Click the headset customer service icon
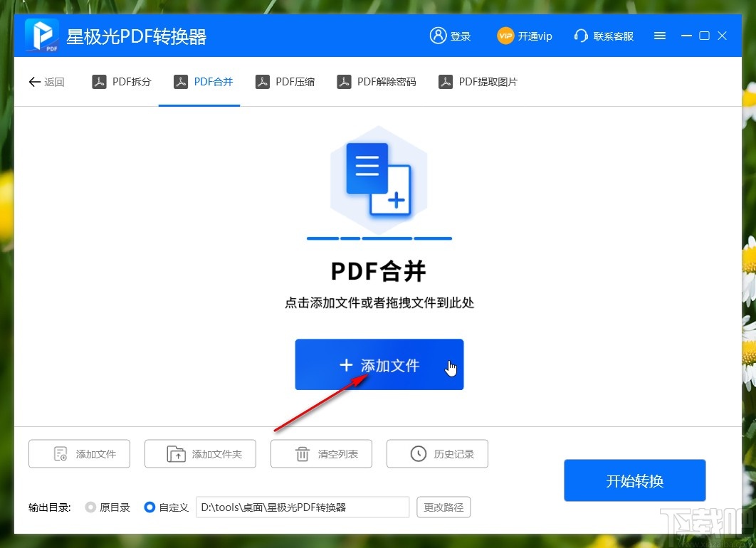Screen dimensions: 756x548 (581, 36)
